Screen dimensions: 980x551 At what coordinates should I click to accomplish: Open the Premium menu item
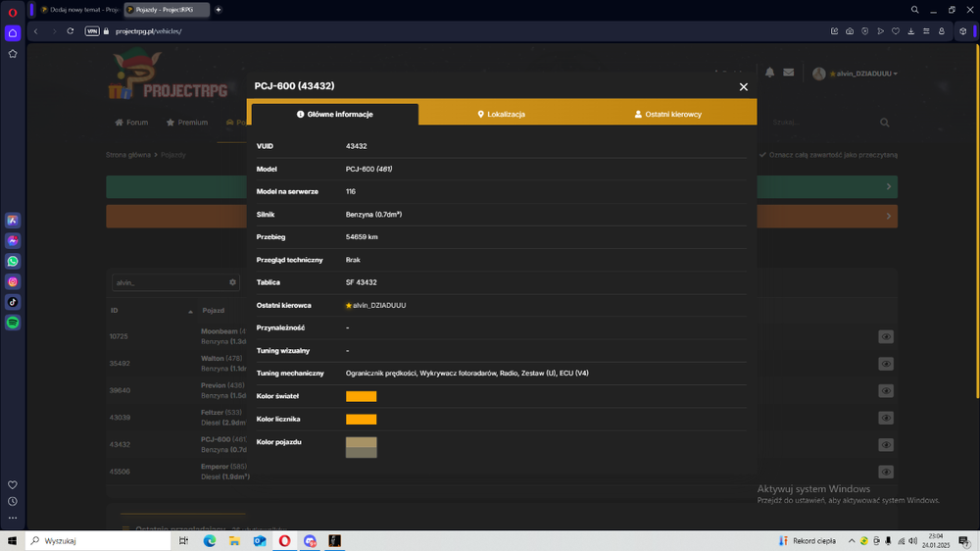(187, 123)
